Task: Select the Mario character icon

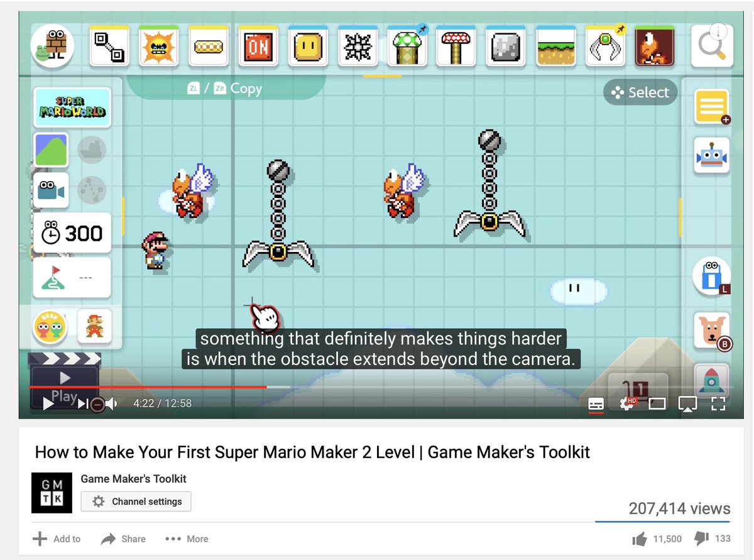Action: (95, 326)
